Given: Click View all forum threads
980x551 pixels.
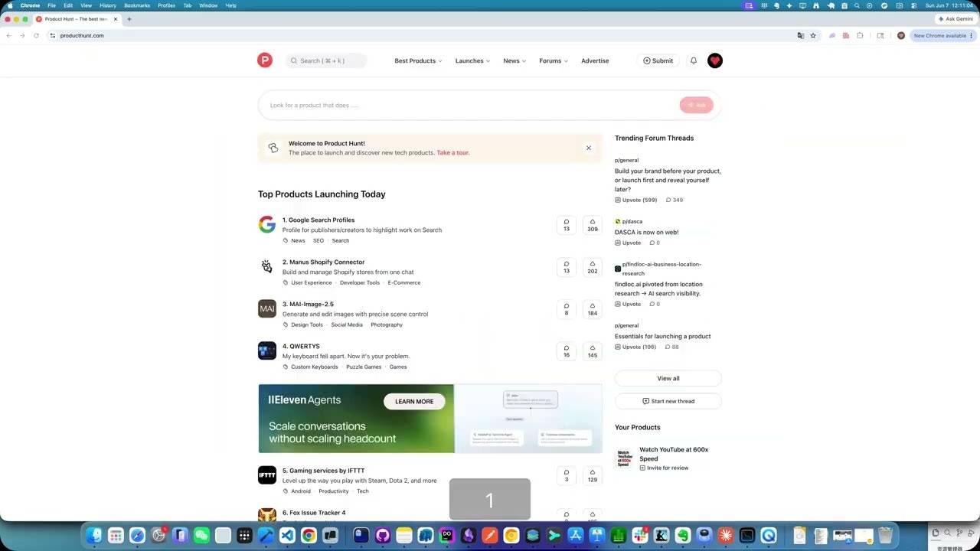Looking at the screenshot, I should point(668,378).
